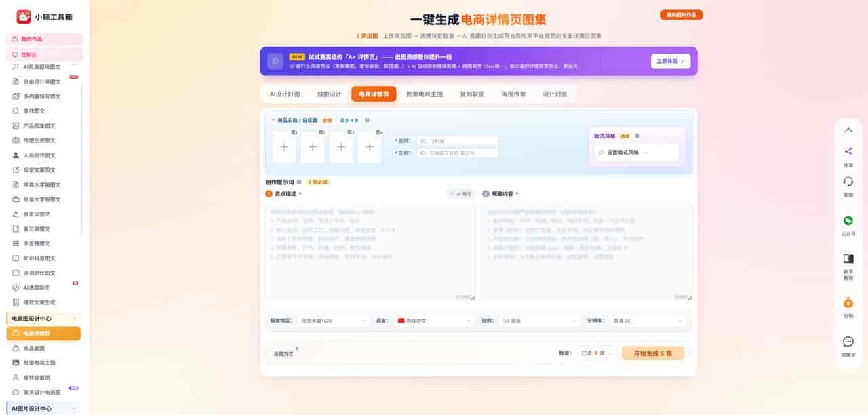This screenshot has width=868, height=415.
Task: Click the AI 帮写 button
Action: tap(460, 194)
